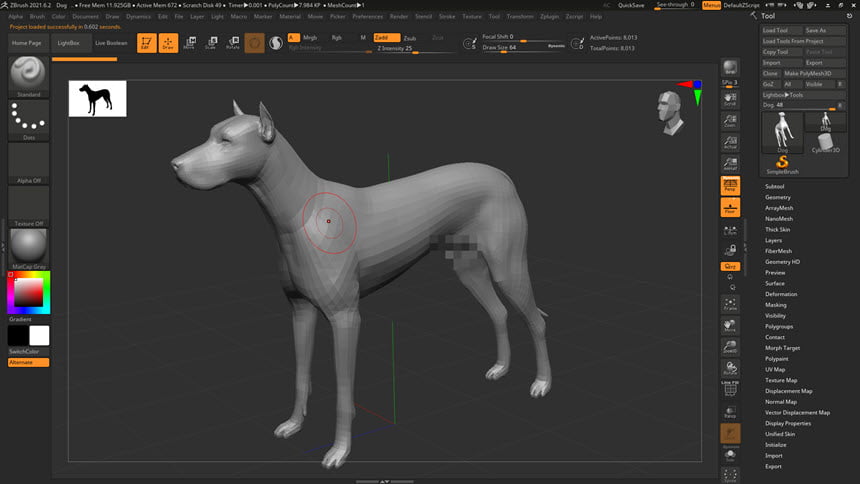860x484 pixels.
Task: Click the Zoom3D view icon
Action: click(x=730, y=346)
